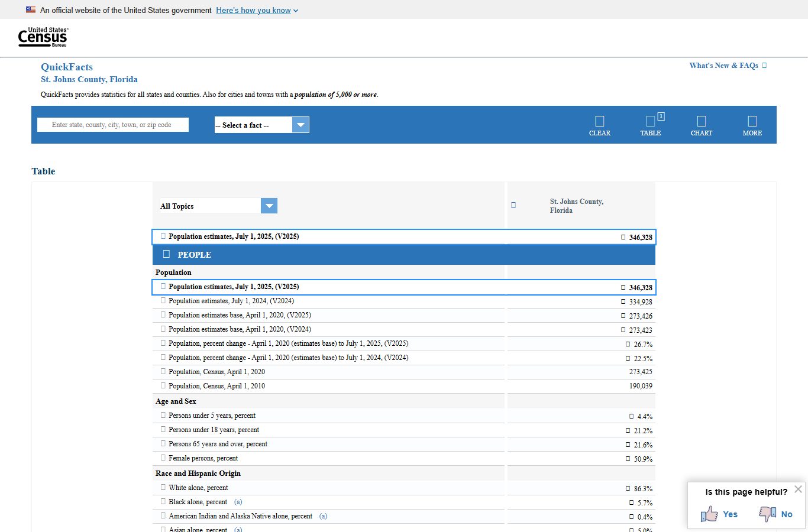The image size is (808, 532).
Task: Click the value 50.9%
Action: tap(643, 459)
